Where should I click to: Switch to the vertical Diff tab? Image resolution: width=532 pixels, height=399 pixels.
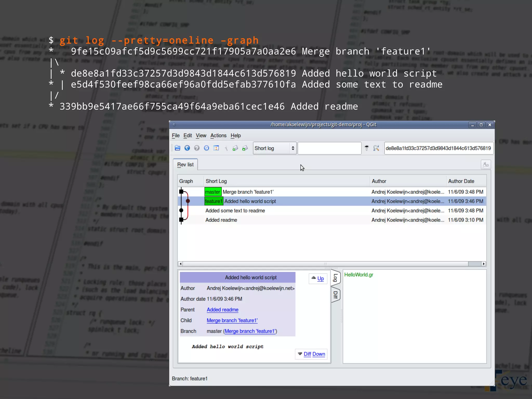point(335,295)
